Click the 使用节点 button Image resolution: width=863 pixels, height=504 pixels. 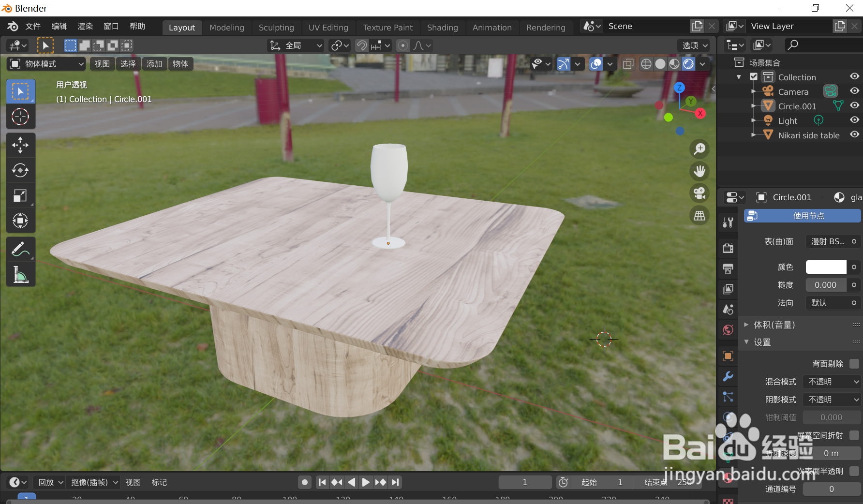point(802,216)
